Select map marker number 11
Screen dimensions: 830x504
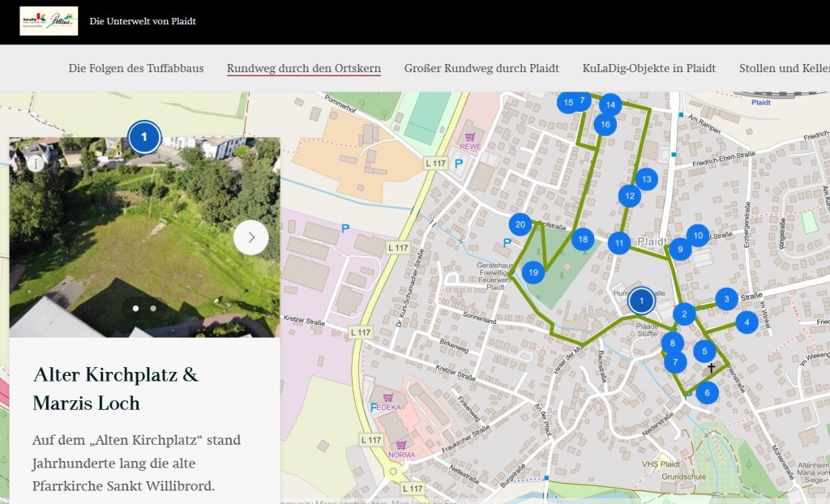click(619, 242)
